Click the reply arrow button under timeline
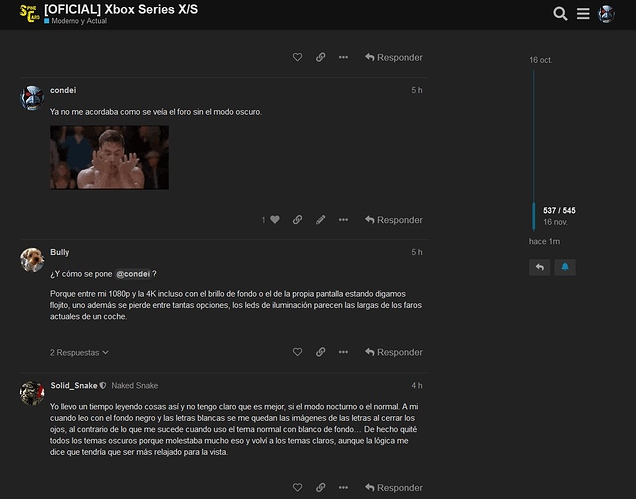 click(539, 268)
